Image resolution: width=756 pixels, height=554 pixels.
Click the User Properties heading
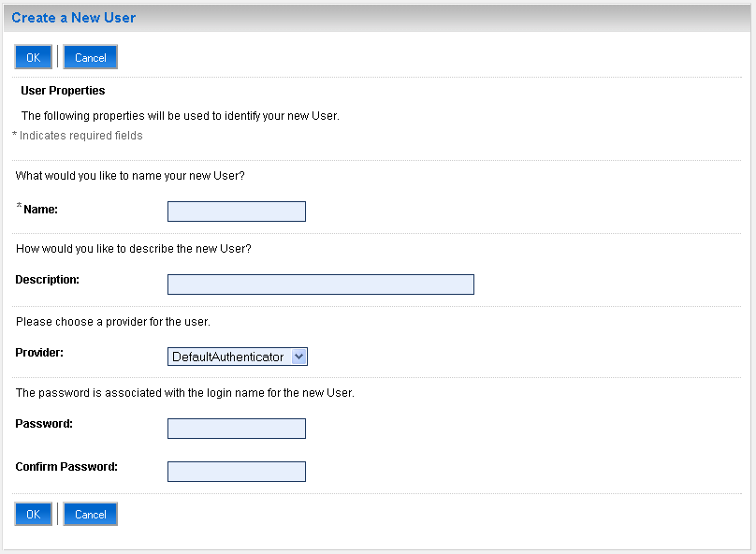pos(63,91)
